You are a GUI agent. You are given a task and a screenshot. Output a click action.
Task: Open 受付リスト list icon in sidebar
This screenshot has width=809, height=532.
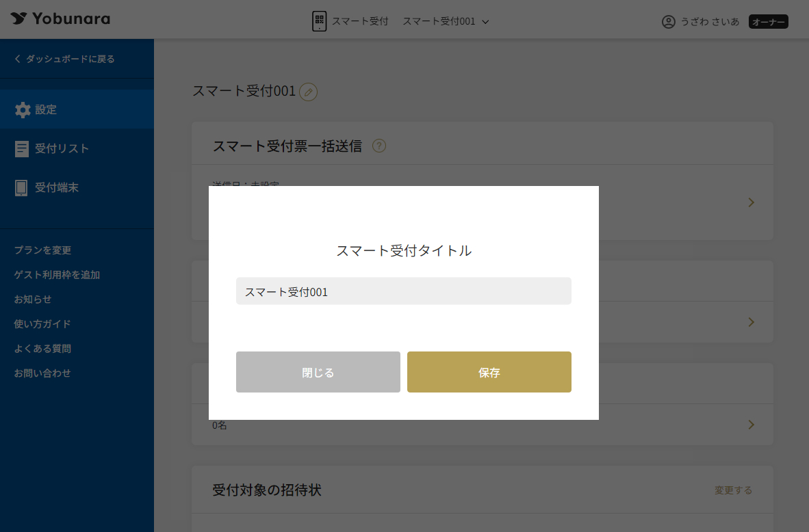pos(22,149)
